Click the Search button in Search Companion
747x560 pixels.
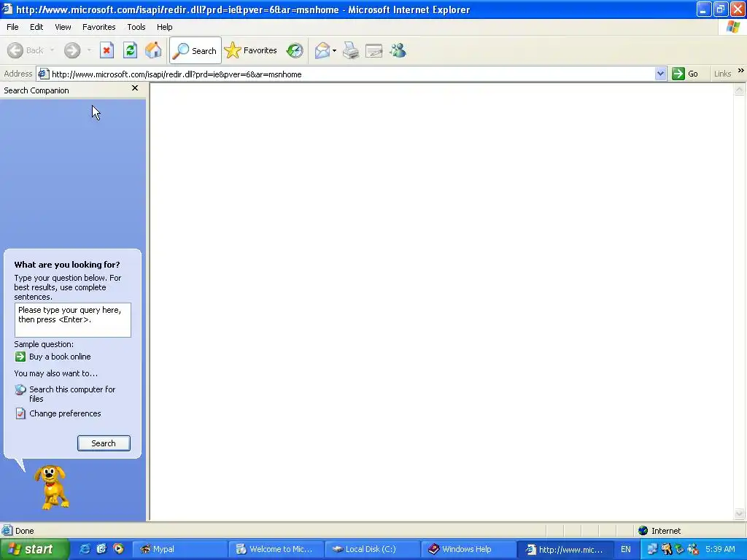point(104,443)
